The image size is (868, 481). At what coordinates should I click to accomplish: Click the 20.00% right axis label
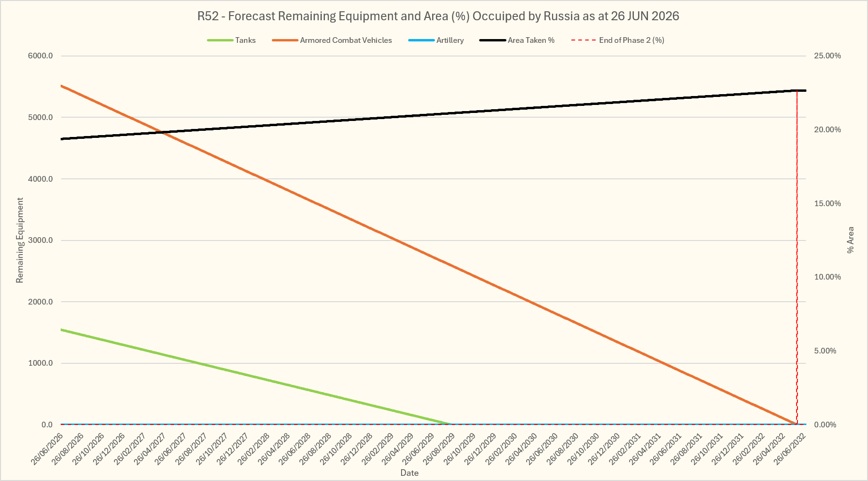tap(828, 129)
